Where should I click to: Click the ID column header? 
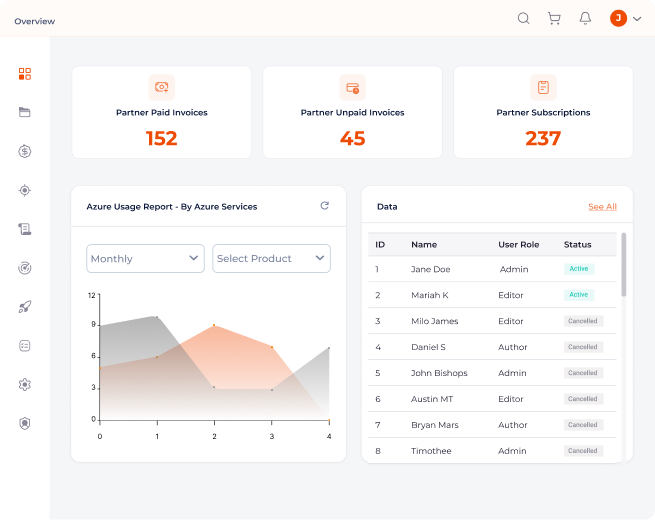click(x=380, y=245)
